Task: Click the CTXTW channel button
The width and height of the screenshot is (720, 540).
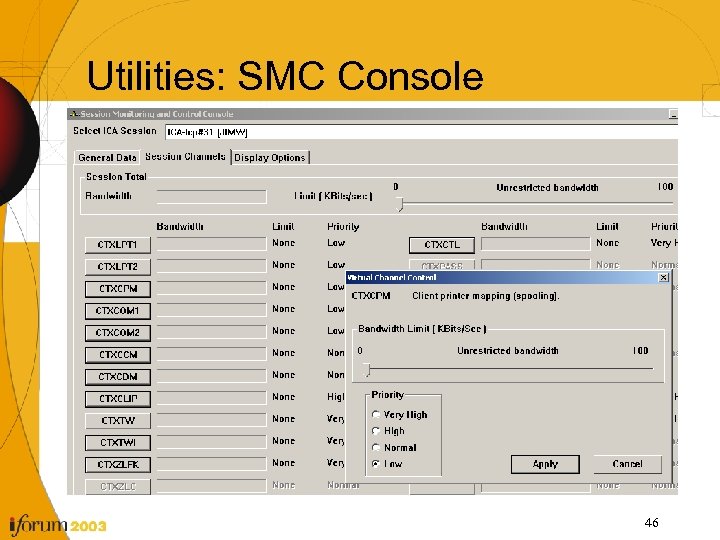Action: point(118,421)
